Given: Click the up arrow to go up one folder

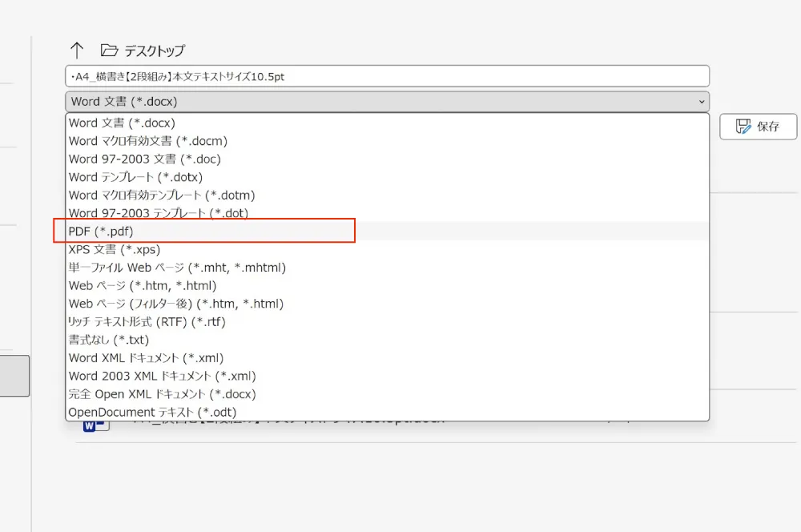Looking at the screenshot, I should coord(77,50).
